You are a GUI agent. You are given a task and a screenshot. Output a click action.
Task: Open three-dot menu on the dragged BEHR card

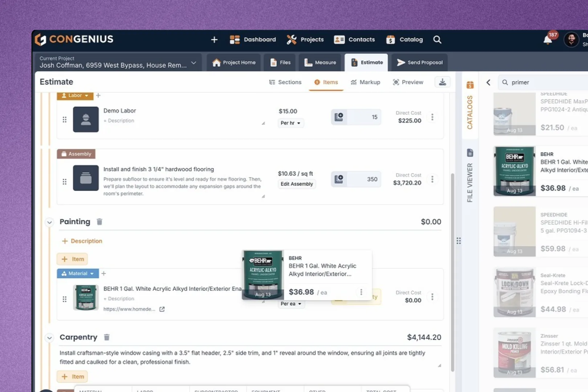point(361,292)
